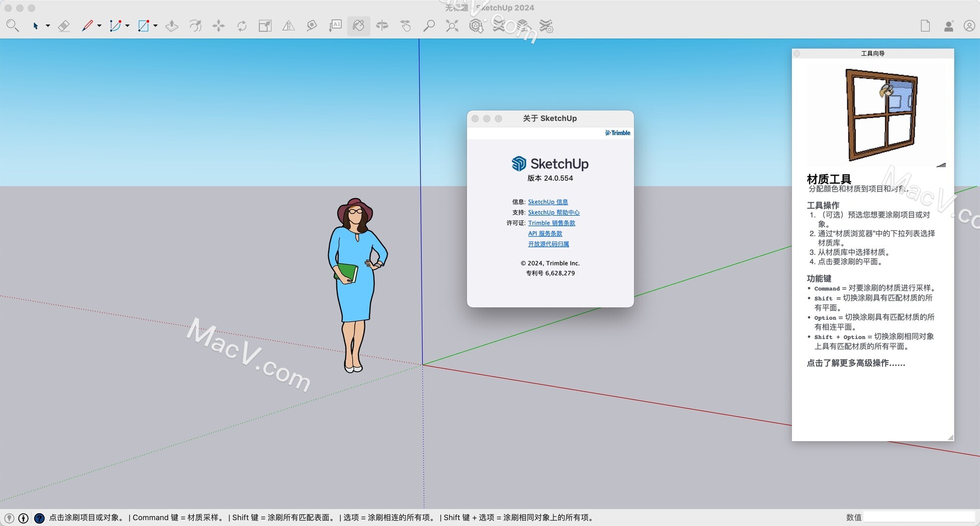Click the 数值 measurements input field
The height and width of the screenshot is (526, 980).
coord(919,517)
